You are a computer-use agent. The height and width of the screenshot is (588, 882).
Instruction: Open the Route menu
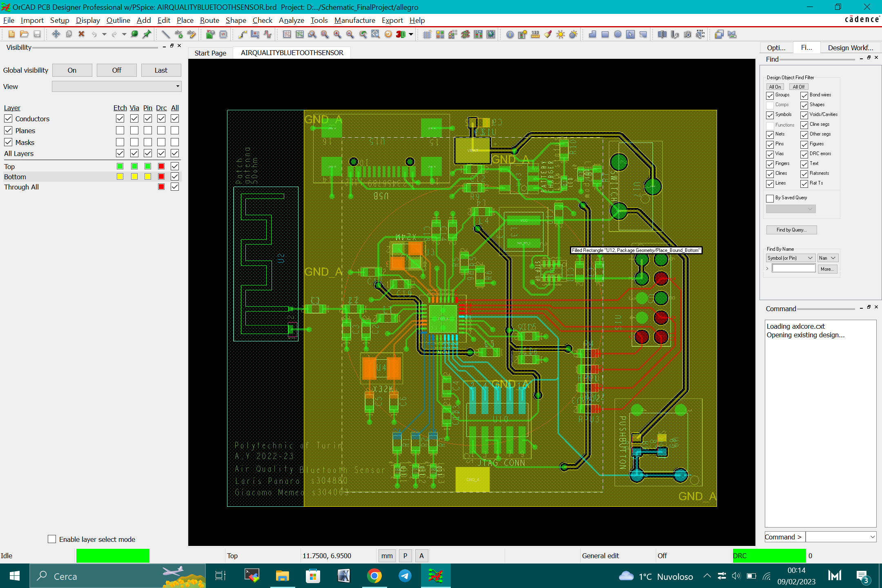(209, 20)
